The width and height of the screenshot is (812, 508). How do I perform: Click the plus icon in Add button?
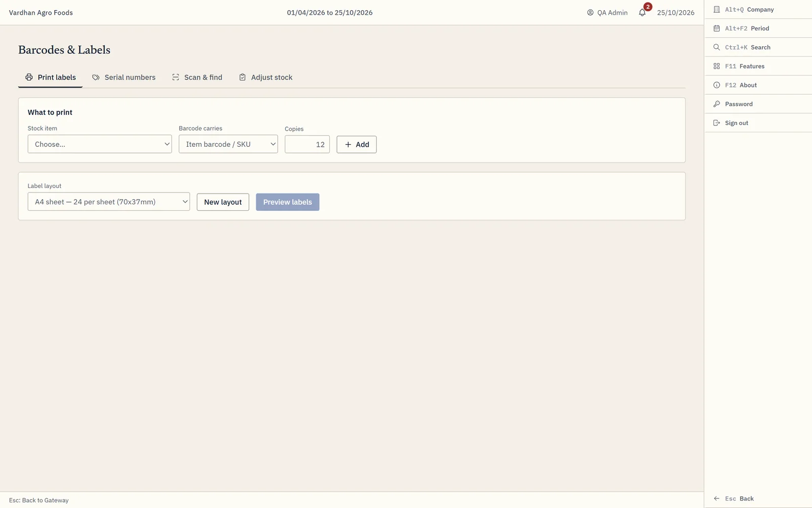tap(348, 144)
